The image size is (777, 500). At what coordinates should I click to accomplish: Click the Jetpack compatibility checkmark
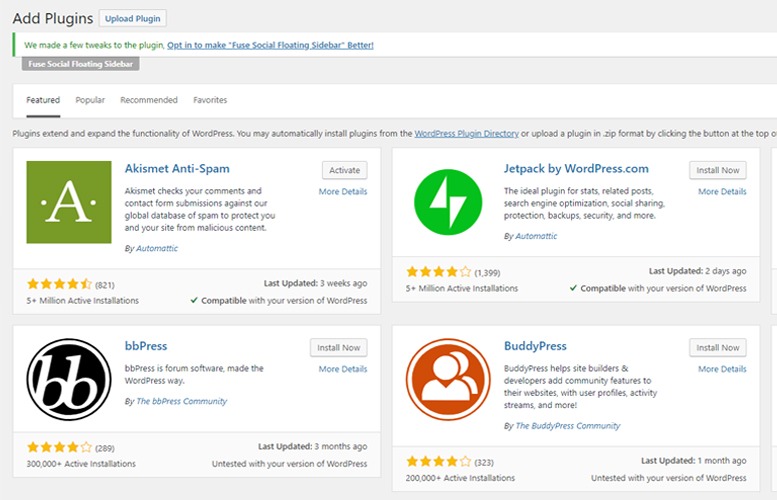[x=573, y=288]
